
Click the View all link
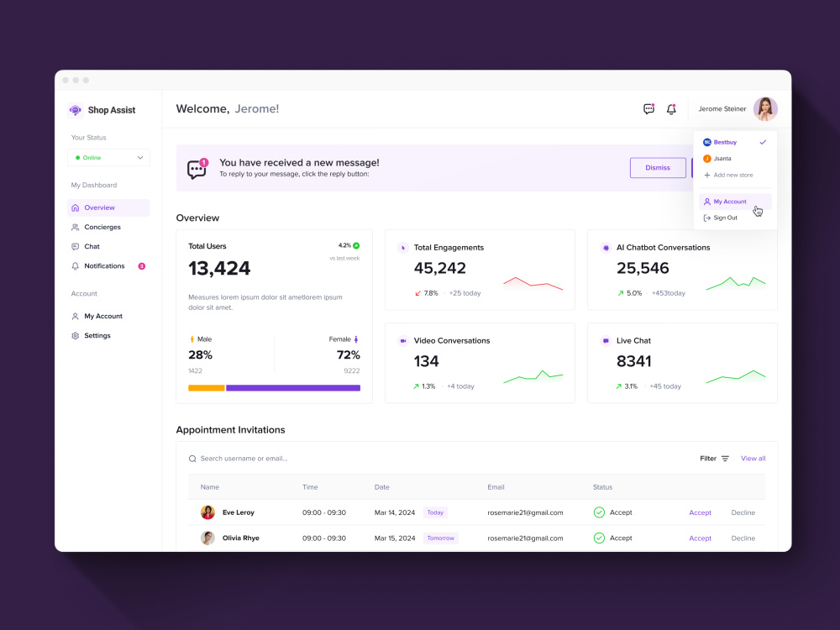pos(753,459)
